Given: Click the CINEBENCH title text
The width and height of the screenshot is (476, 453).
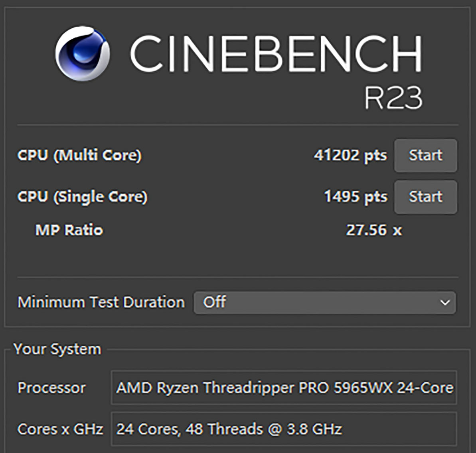Looking at the screenshot, I should (276, 54).
